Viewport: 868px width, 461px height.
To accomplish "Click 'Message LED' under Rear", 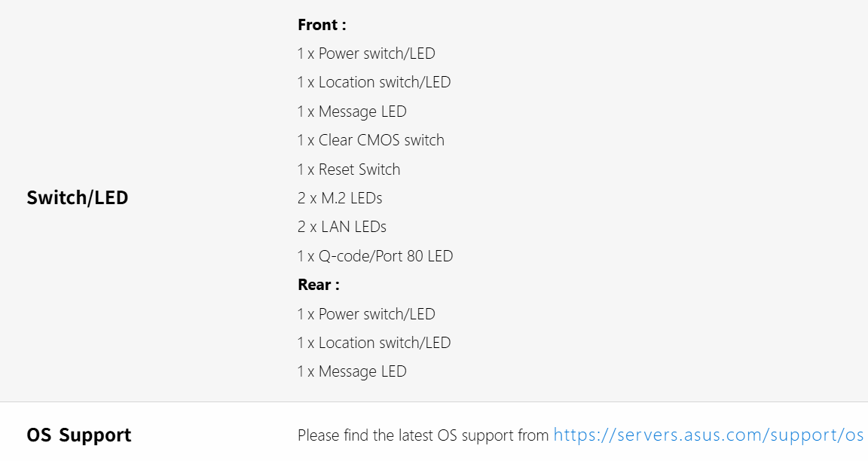I will point(362,371).
